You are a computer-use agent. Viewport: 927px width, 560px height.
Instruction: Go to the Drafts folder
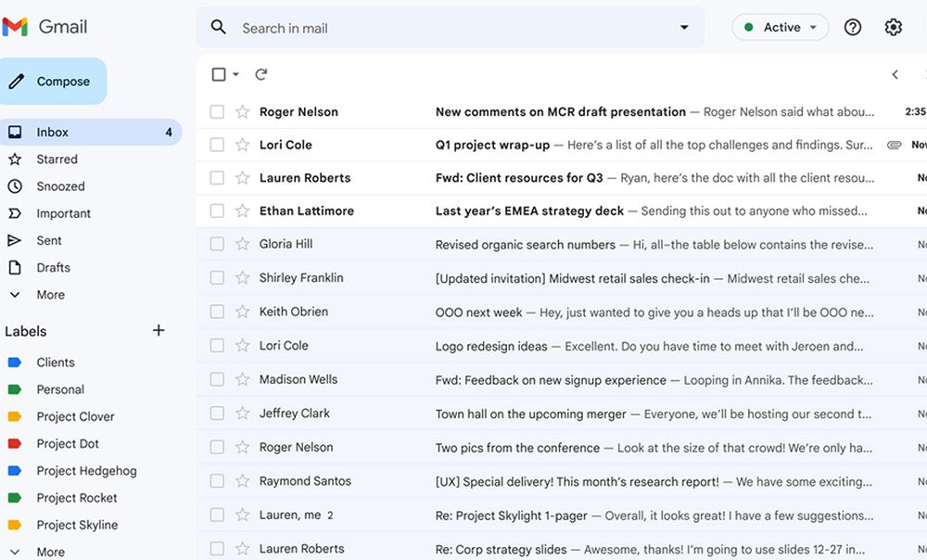(54, 267)
